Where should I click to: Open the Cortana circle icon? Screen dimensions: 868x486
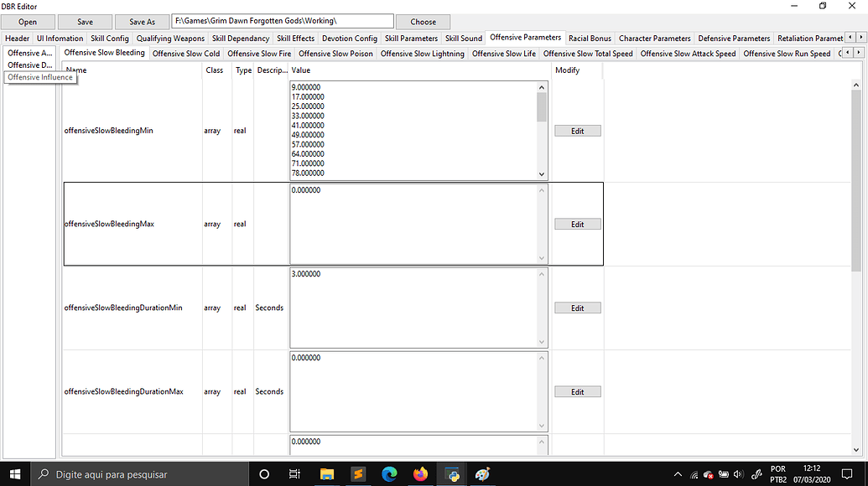point(263,474)
